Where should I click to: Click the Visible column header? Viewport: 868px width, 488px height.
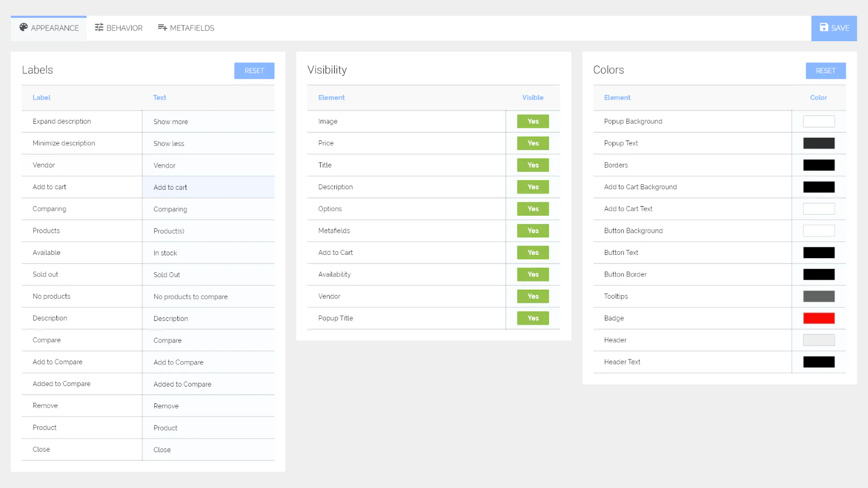533,98
